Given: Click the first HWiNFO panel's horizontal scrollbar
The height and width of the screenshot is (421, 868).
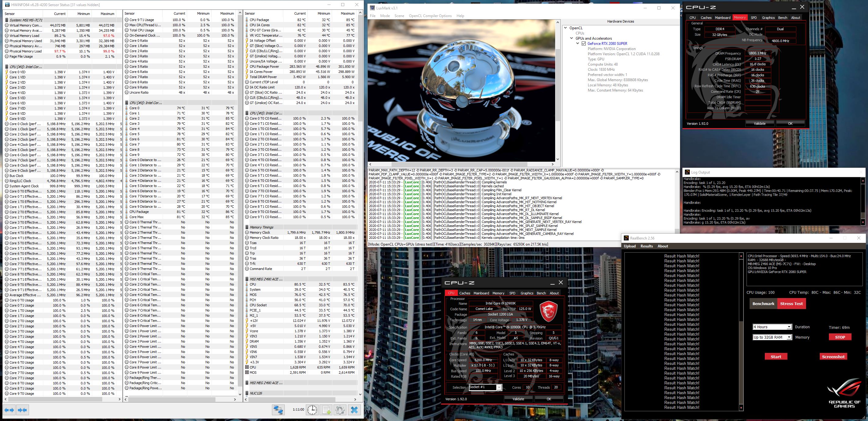Looking at the screenshot, I should point(62,399).
